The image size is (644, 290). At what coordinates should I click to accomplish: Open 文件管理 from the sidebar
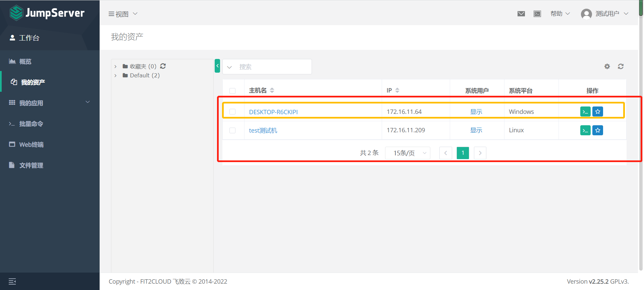[x=31, y=165]
